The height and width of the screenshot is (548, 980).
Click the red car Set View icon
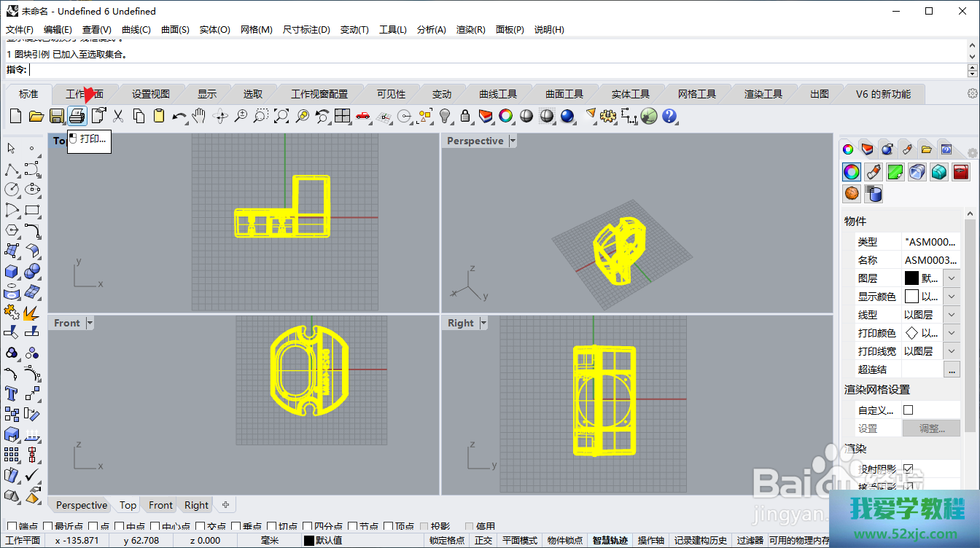coord(363,116)
